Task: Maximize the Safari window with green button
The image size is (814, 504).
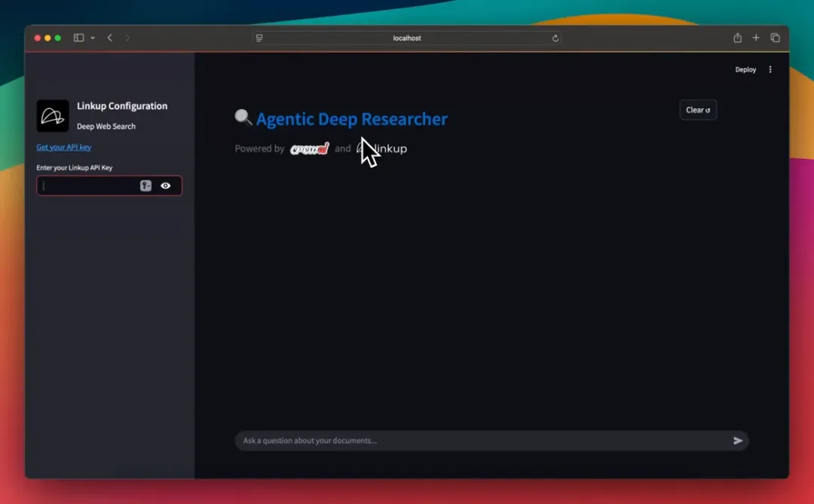Action: pos(58,38)
